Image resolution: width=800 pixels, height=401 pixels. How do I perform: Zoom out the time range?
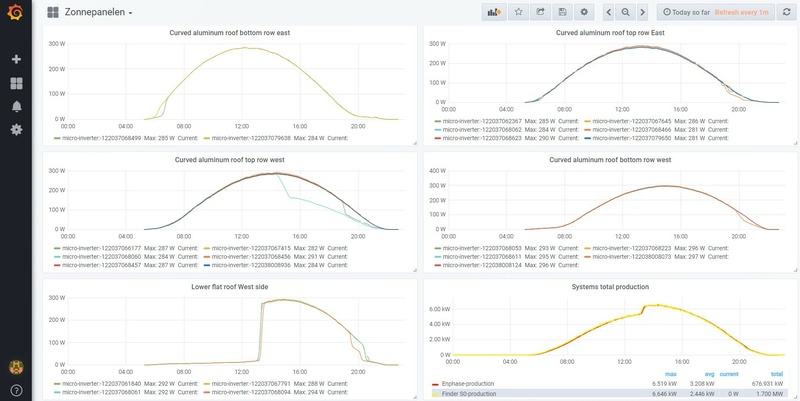coord(626,12)
